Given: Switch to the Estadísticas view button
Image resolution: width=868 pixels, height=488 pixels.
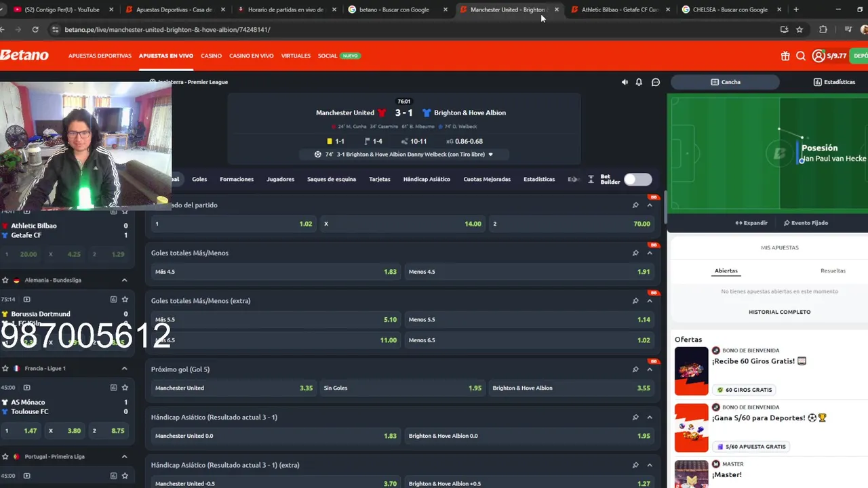Looking at the screenshot, I should tap(834, 82).
